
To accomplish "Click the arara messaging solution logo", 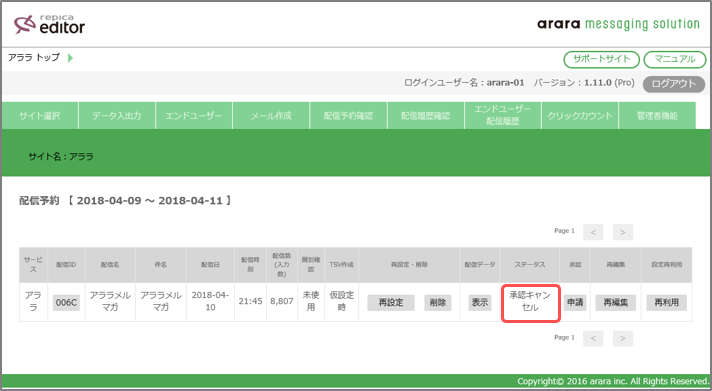I will pyautogui.click(x=618, y=24).
